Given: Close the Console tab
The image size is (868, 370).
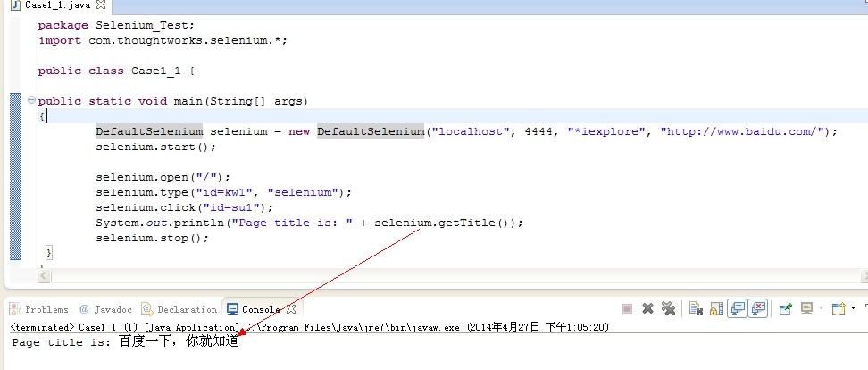Looking at the screenshot, I should [x=291, y=309].
